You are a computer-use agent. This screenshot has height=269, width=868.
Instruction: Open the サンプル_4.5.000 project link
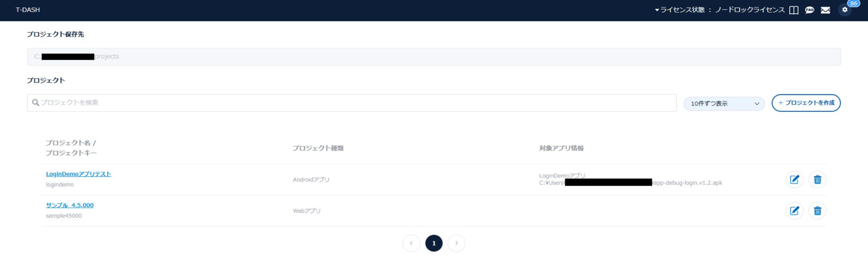tap(70, 205)
